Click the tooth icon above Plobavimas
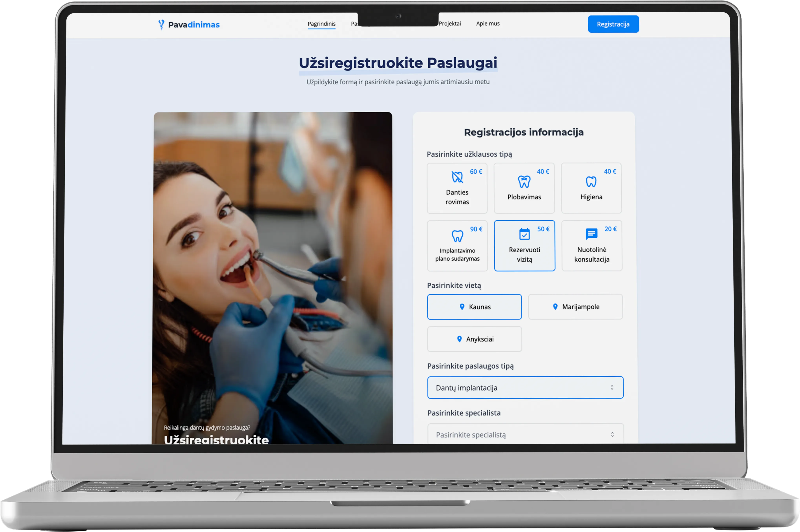The image size is (800, 532). click(x=524, y=182)
